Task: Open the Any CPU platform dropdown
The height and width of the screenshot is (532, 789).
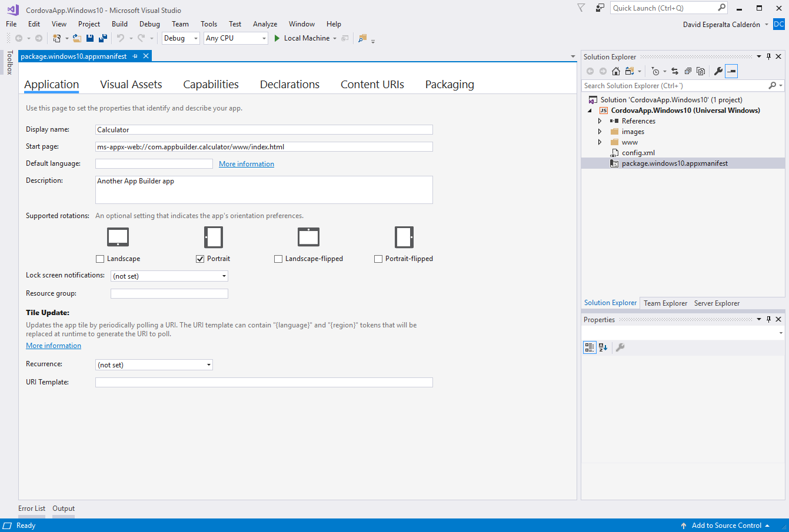Action: (236, 38)
